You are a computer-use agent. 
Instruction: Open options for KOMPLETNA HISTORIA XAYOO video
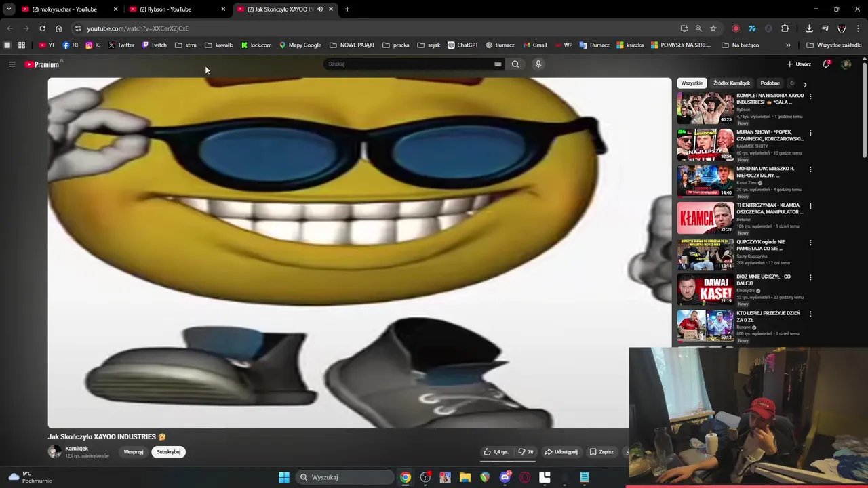click(x=810, y=96)
